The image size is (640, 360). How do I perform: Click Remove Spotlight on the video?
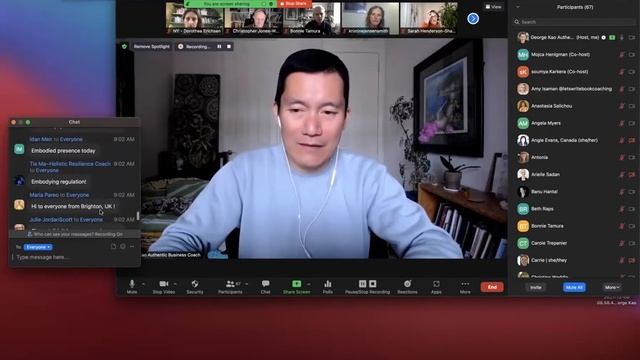[151, 47]
